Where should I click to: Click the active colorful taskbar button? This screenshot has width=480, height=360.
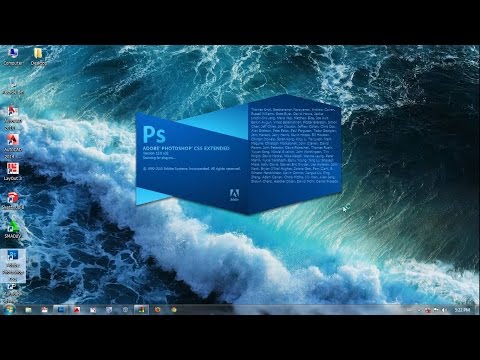click(141, 310)
